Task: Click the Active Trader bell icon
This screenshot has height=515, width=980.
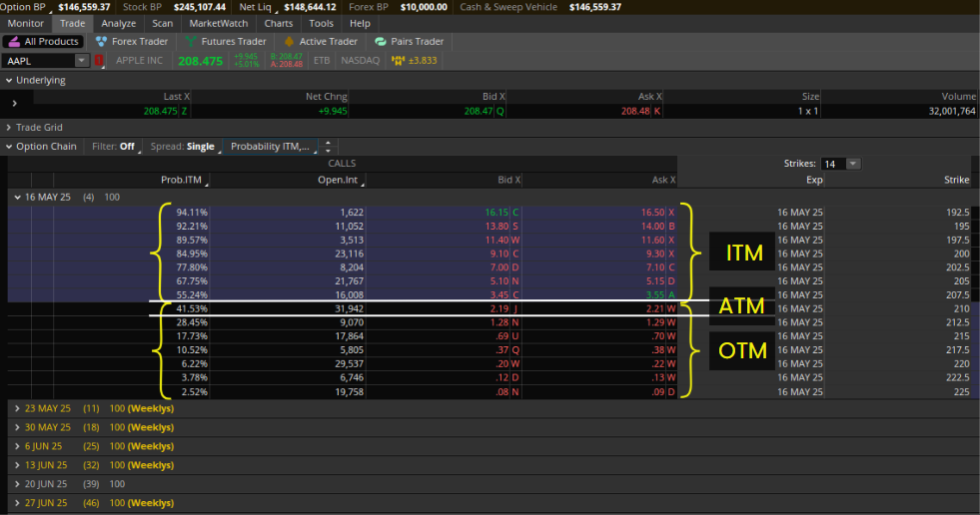Action: pos(289,41)
